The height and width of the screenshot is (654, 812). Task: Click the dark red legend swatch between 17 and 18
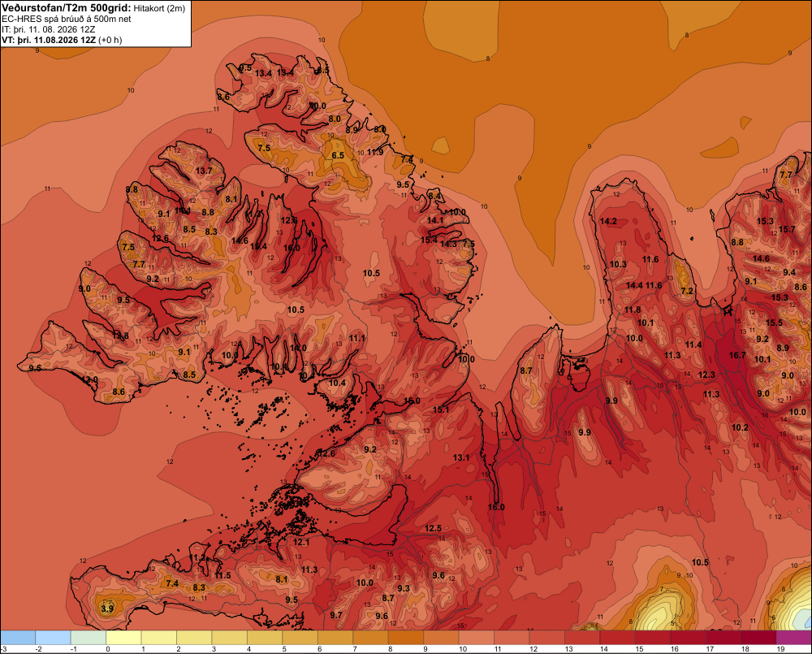click(x=723, y=638)
